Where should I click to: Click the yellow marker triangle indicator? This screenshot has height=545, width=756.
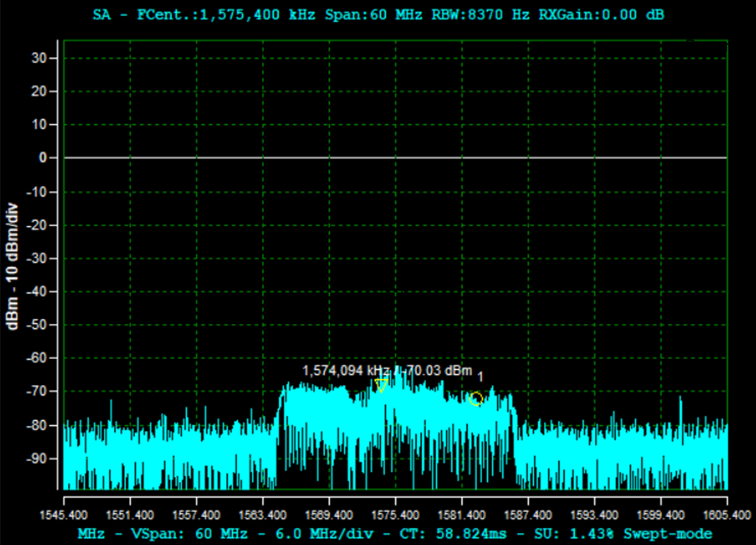(382, 385)
